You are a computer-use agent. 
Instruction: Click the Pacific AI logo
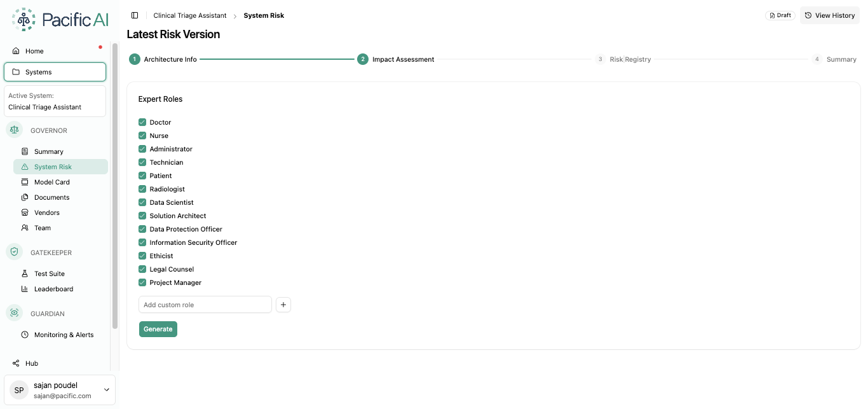pos(60,20)
